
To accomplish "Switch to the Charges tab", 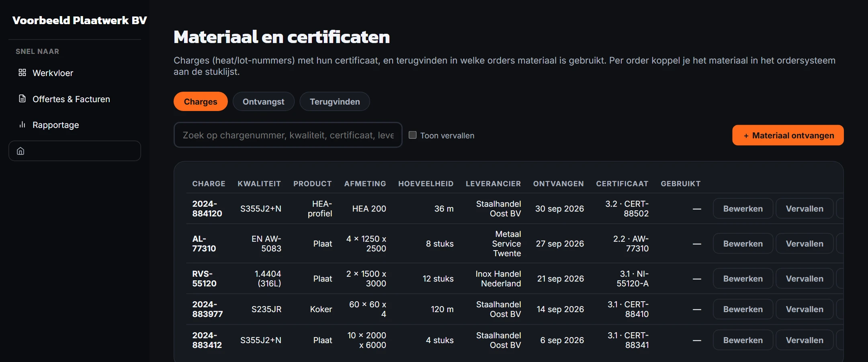I will [201, 102].
